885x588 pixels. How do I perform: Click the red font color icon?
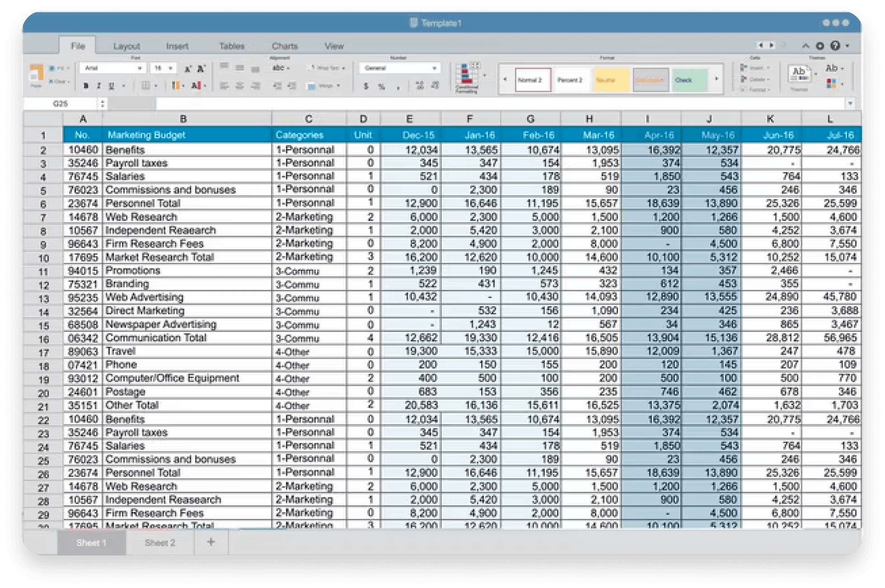pos(196,85)
